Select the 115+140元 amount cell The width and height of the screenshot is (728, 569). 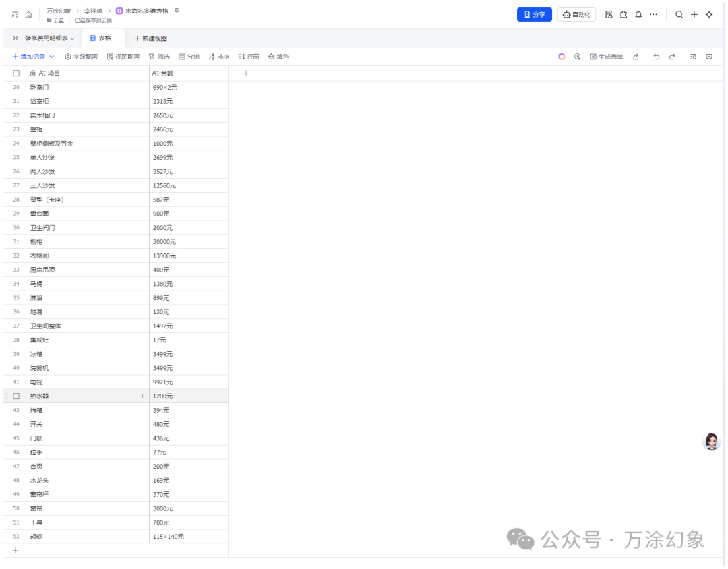189,537
